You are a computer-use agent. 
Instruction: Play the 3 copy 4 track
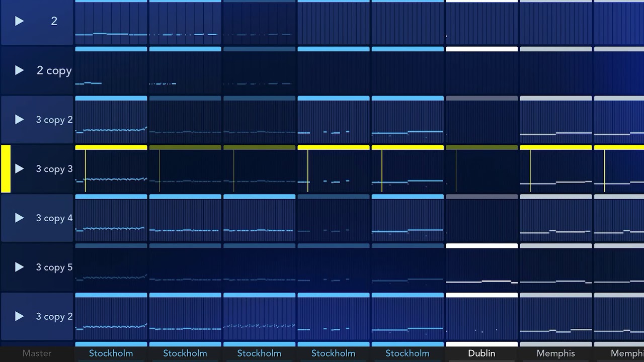19,218
